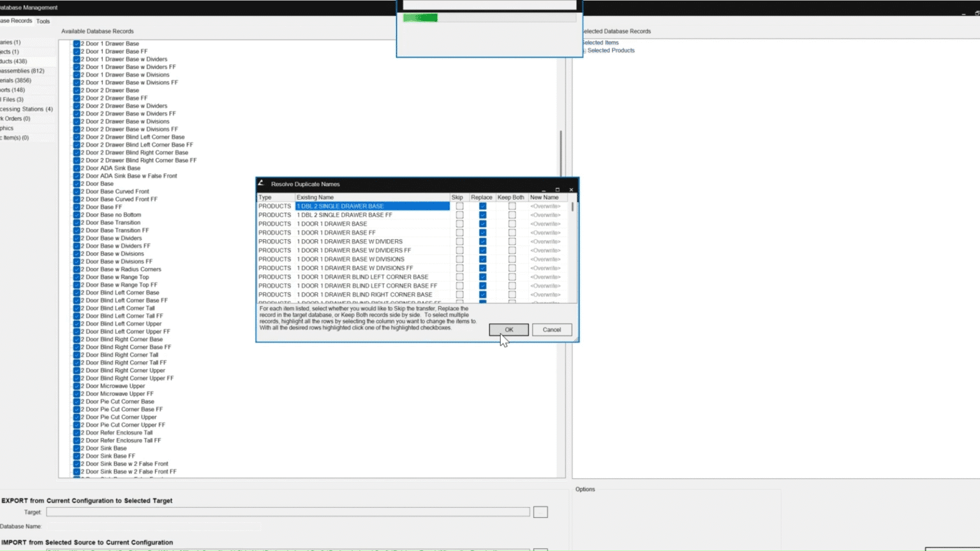
Task: Cancel the Resolve Duplicate Names dialog
Action: pos(551,330)
